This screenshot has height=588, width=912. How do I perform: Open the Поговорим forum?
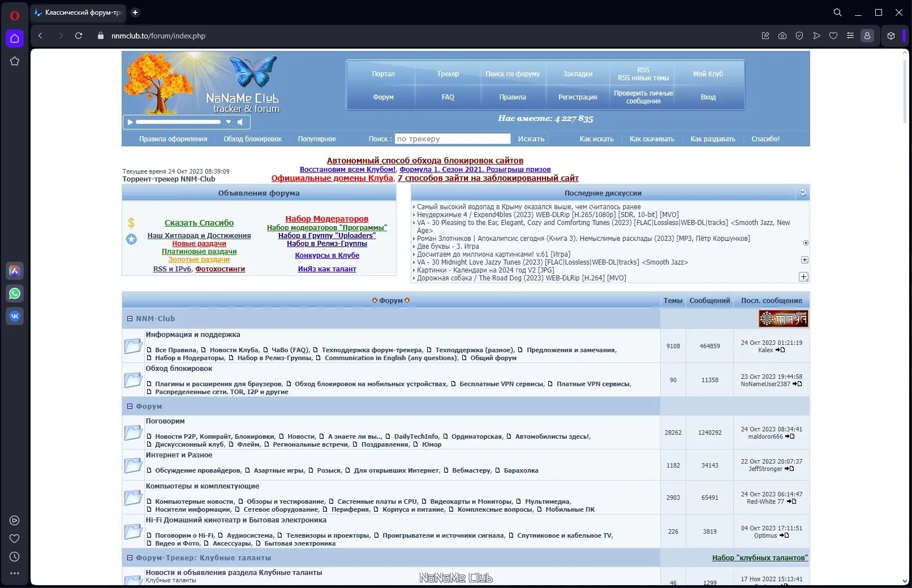(x=165, y=421)
